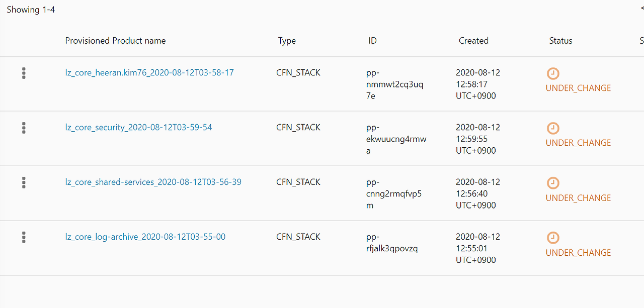Sort by Status column header

click(560, 41)
